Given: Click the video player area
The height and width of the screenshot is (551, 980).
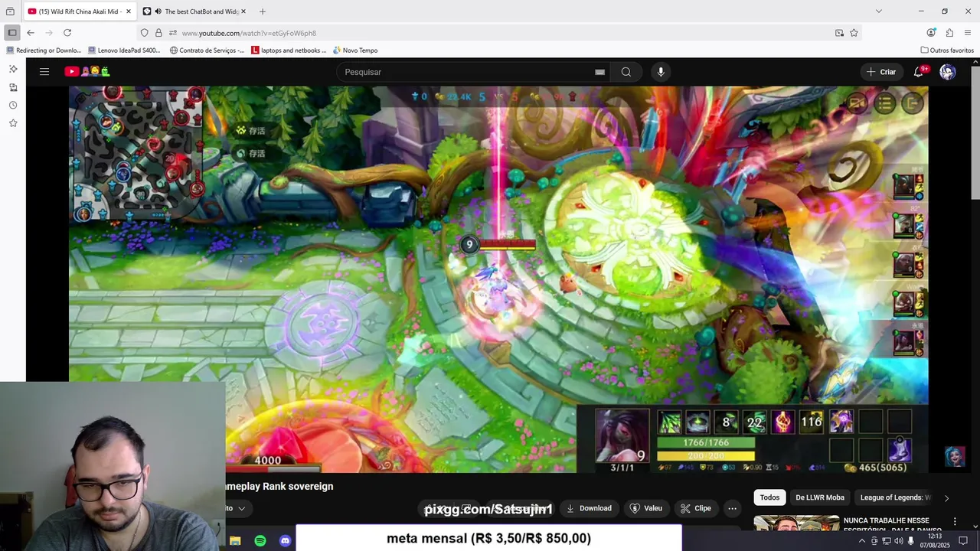Looking at the screenshot, I should click(498, 279).
